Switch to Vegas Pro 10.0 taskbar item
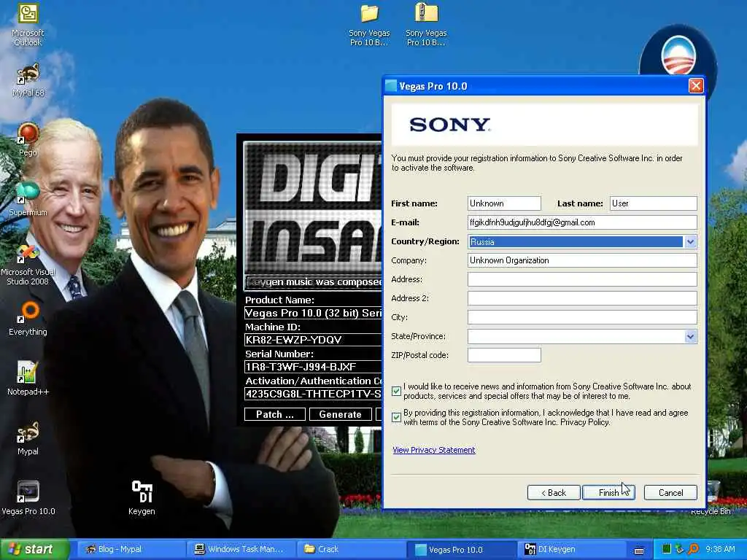The width and height of the screenshot is (747, 560). pos(462,549)
